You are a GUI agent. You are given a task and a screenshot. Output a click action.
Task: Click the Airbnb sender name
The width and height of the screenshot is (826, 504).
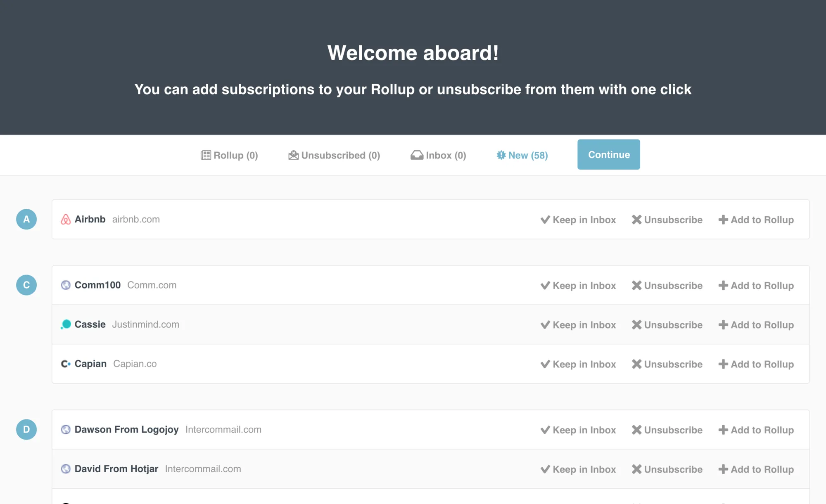[x=90, y=219]
